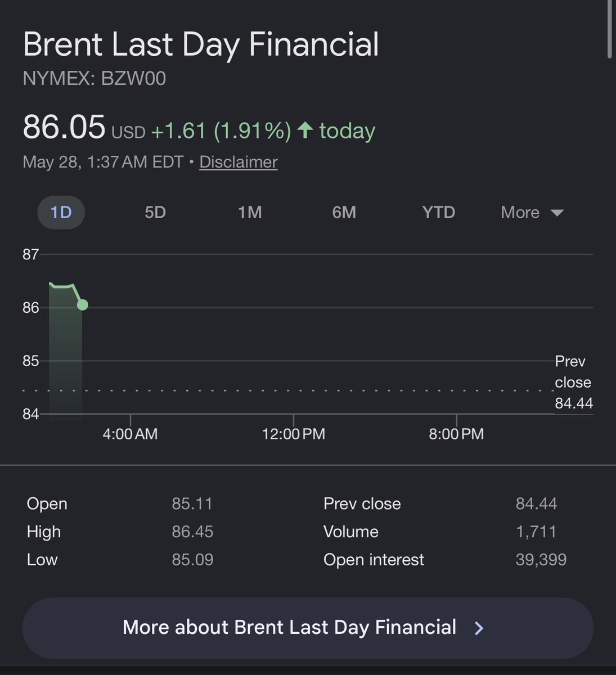Screen dimensions: 616x675
Task: Select the YTD chart range
Action: pyautogui.click(x=438, y=213)
